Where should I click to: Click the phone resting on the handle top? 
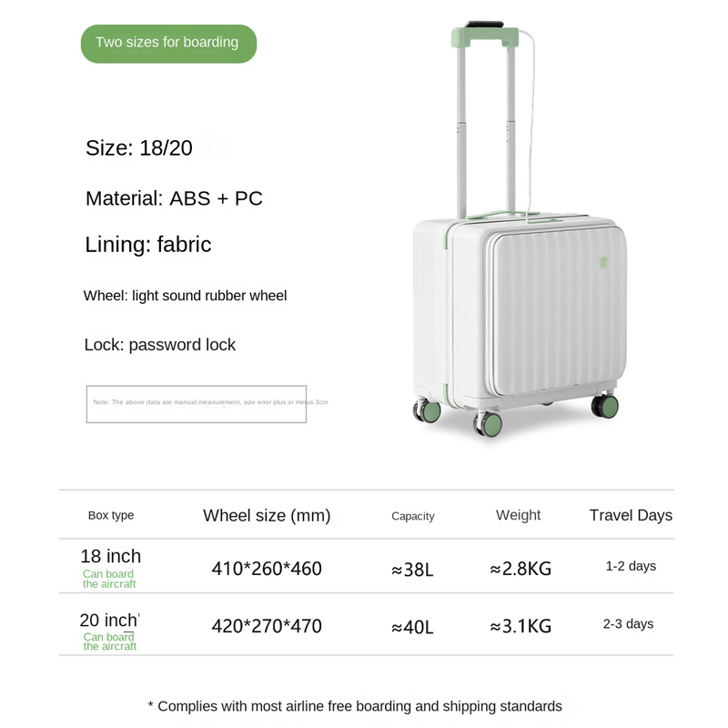coord(485,25)
